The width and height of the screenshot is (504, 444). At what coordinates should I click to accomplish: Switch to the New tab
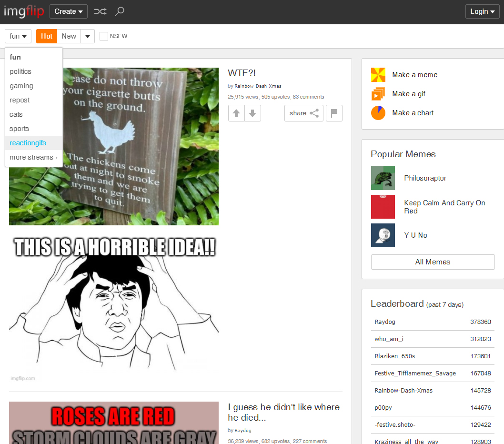click(x=69, y=36)
